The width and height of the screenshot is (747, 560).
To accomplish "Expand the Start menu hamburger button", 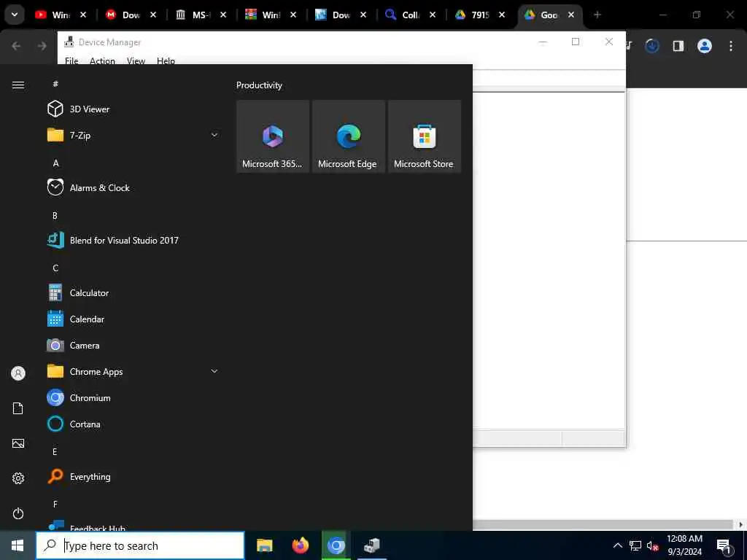I will (x=18, y=85).
